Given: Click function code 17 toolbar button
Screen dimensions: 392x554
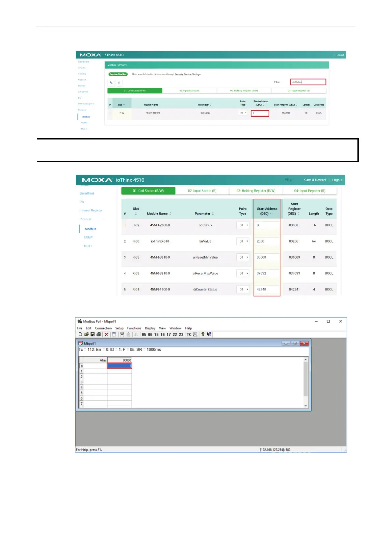Looking at the screenshot, I should pos(169,334).
